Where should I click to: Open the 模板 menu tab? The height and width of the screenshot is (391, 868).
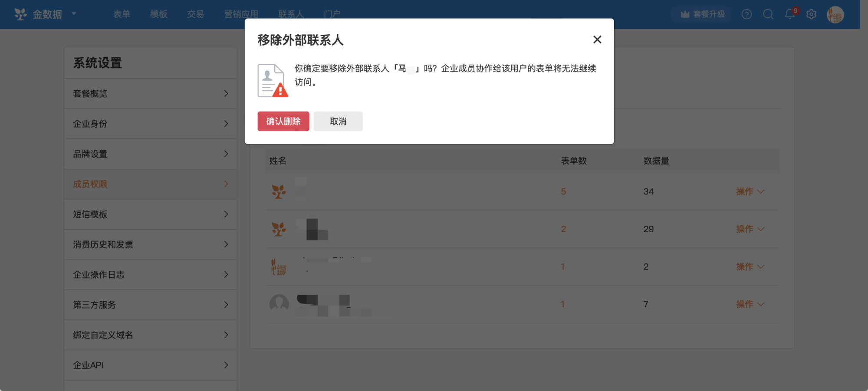pos(158,14)
